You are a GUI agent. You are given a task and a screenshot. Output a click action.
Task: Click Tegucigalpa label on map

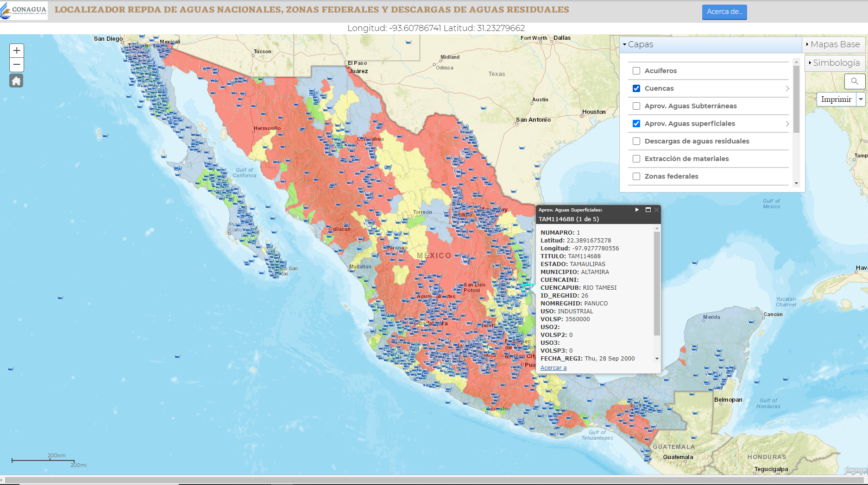click(771, 469)
